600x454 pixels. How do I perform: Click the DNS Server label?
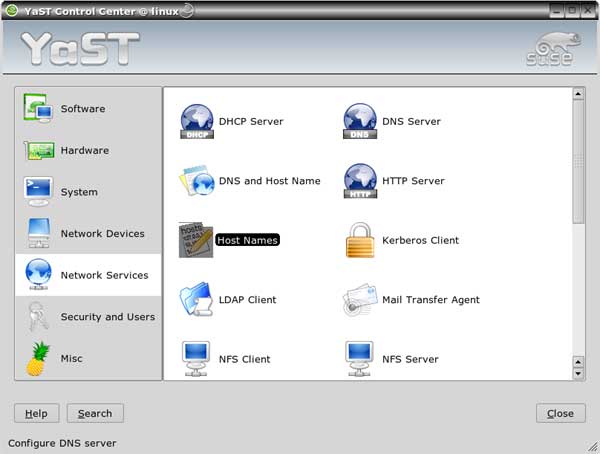(411, 122)
